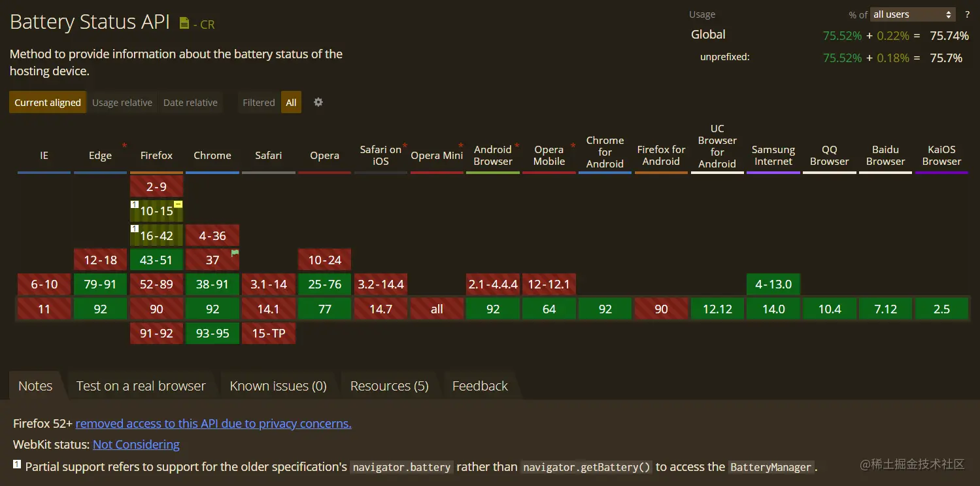
Task: Switch to Date relative view
Action: [x=190, y=102]
